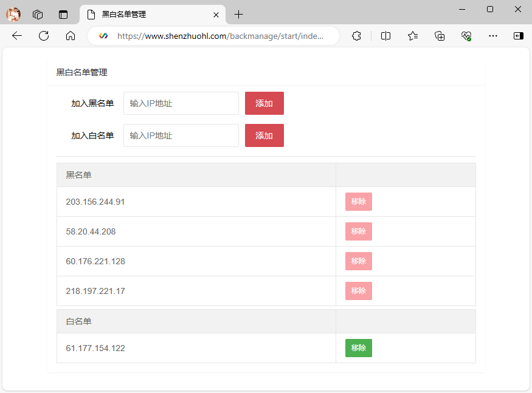Toggle split screen view icon
The height and width of the screenshot is (393, 532).
point(385,36)
